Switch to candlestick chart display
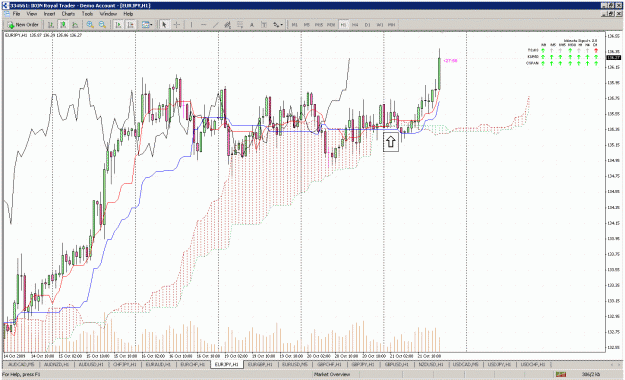Image resolution: width=625 pixels, height=380 pixels. tap(63, 25)
